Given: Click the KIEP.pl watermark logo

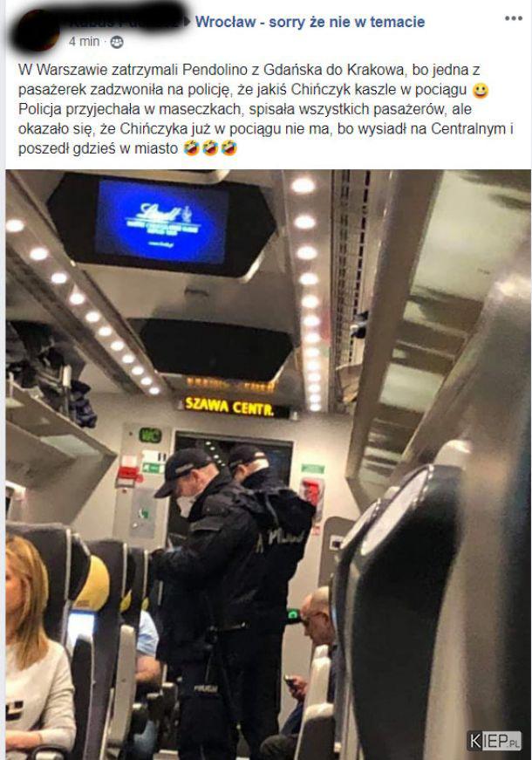Looking at the screenshot, I should point(494,741).
